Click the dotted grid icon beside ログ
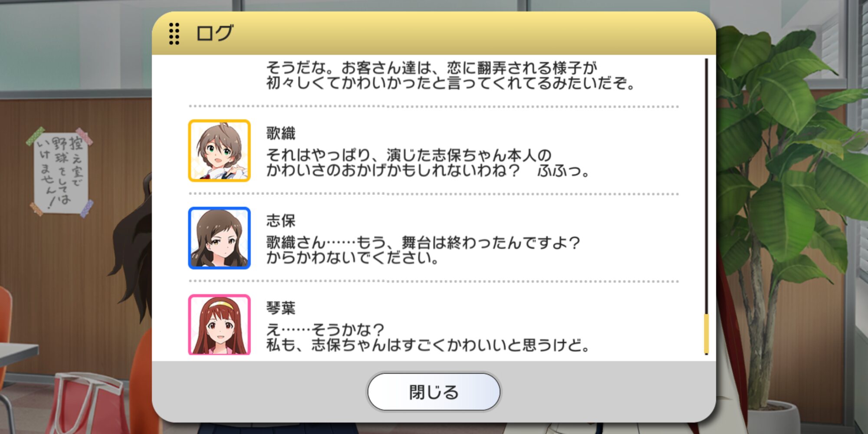 174,33
